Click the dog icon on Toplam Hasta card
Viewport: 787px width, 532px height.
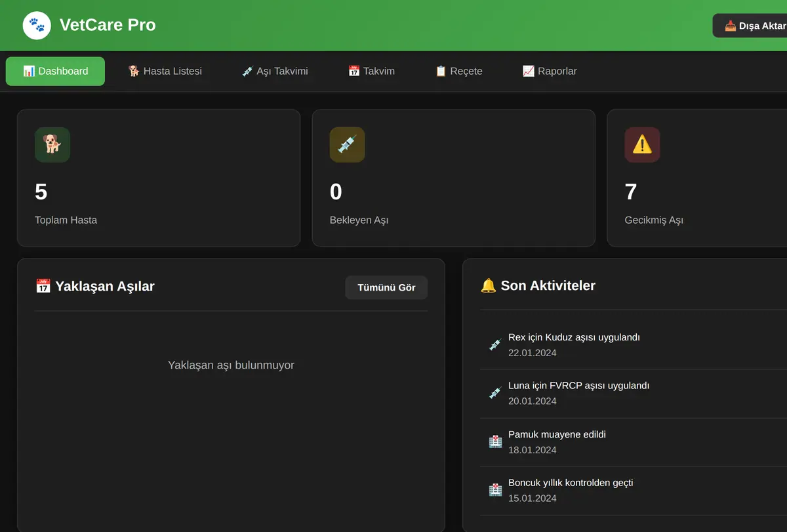52,144
